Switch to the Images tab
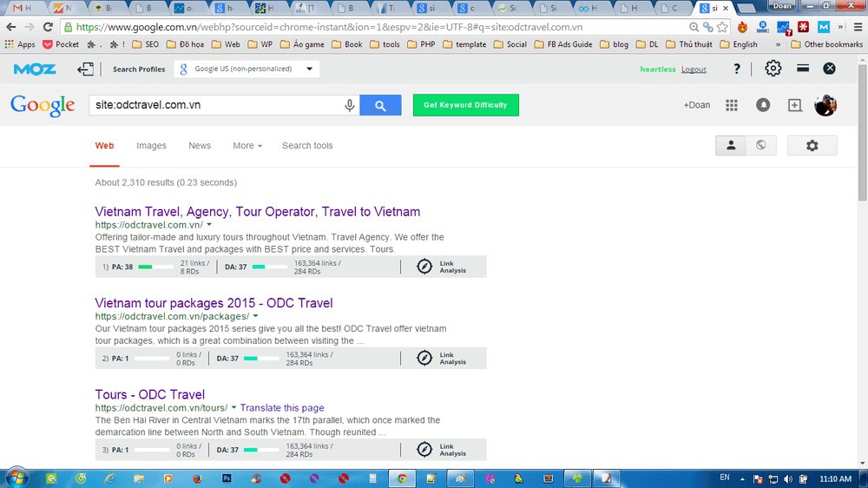Screen dimensions: 868x488 point(151,146)
